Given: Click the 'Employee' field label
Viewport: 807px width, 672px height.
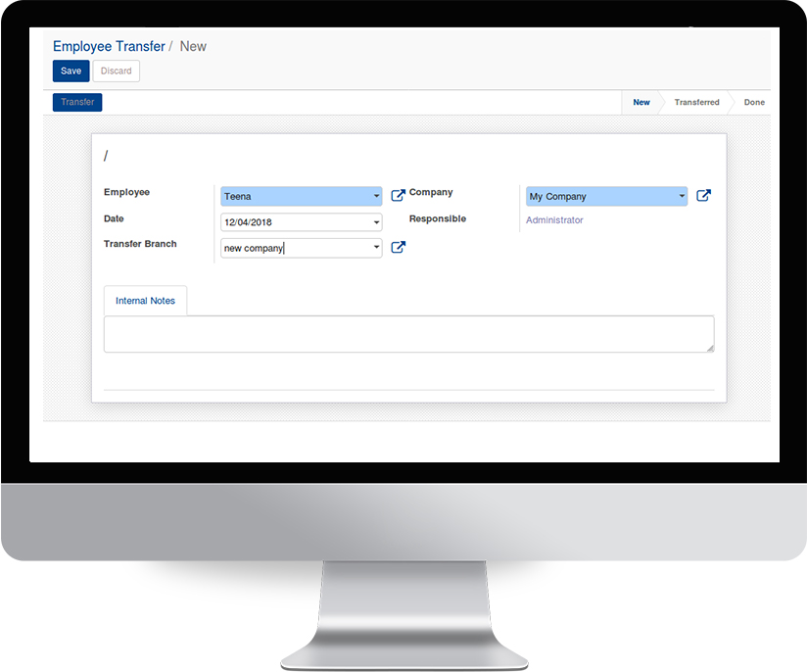Looking at the screenshot, I should click(126, 192).
